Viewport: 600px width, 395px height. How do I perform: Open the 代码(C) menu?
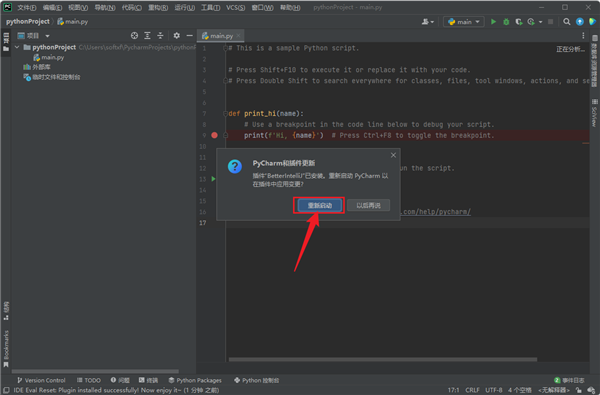pos(132,8)
